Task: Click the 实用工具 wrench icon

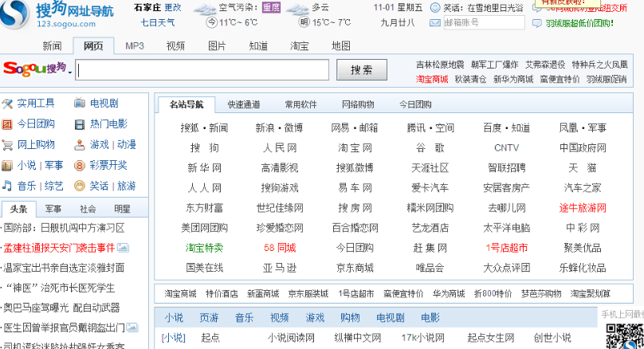Action: point(7,103)
